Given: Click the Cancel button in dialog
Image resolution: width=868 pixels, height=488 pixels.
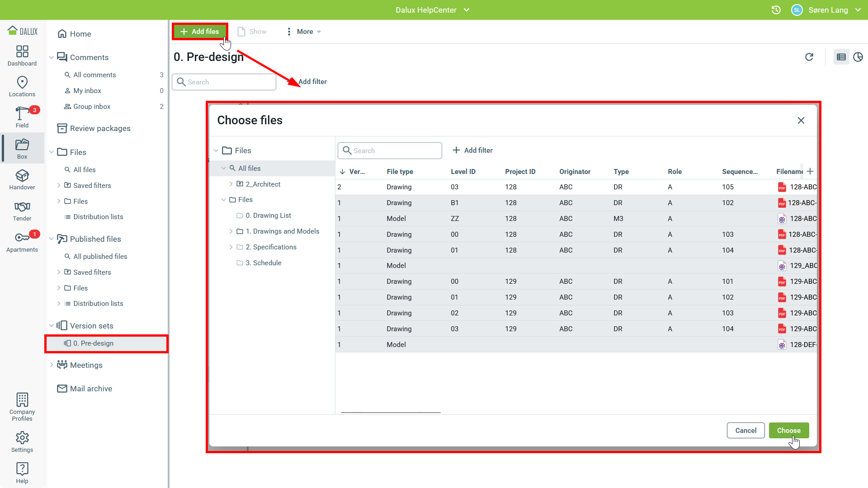Looking at the screenshot, I should tap(745, 430).
